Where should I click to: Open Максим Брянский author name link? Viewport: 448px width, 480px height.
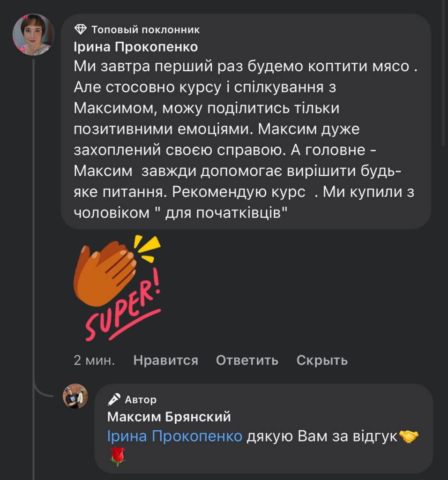coord(169,416)
